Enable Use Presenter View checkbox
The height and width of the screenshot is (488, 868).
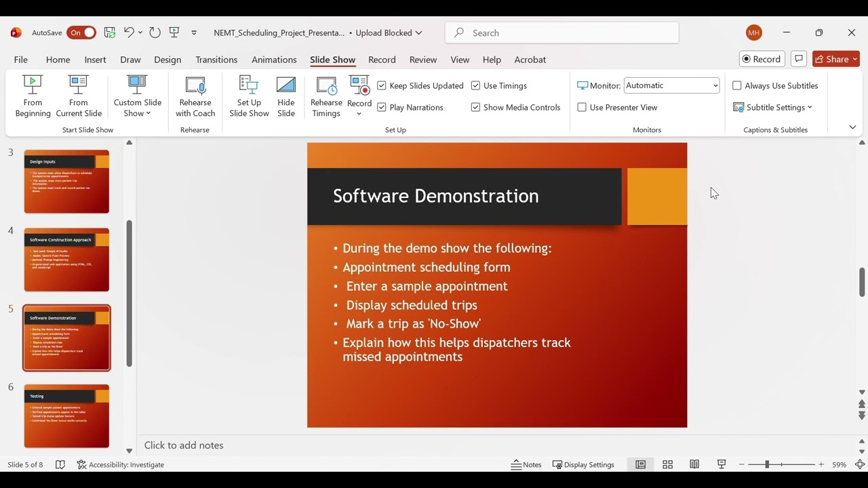[x=582, y=107]
